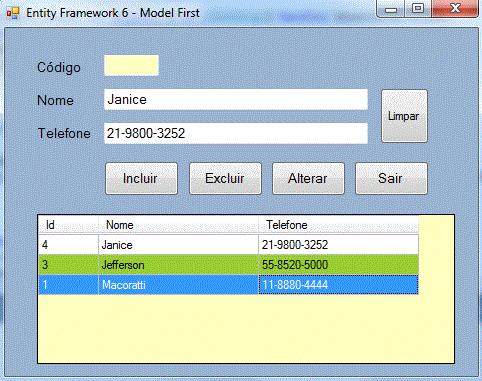Click the Telefone field with 21-9800-3252
The image size is (482, 381).
[236, 133]
